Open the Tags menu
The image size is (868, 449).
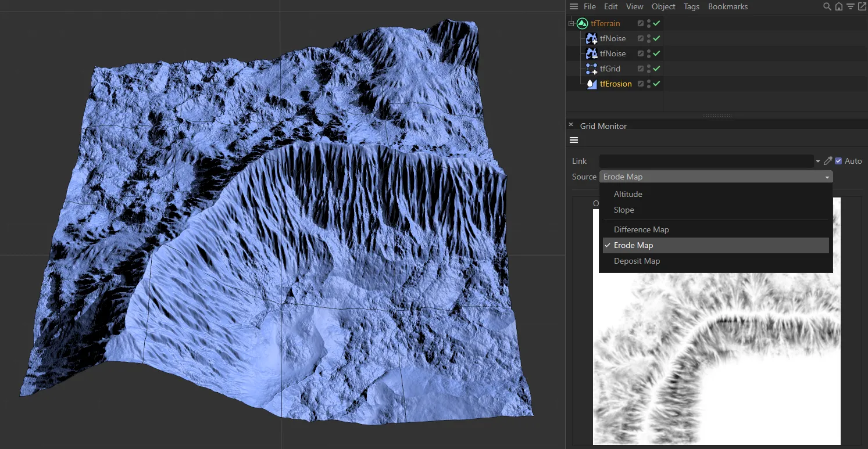click(691, 6)
